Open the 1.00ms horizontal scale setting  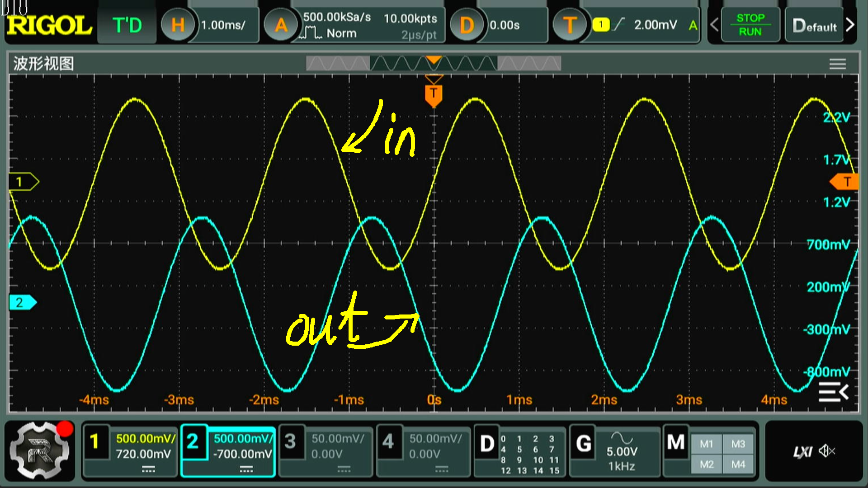224,25
